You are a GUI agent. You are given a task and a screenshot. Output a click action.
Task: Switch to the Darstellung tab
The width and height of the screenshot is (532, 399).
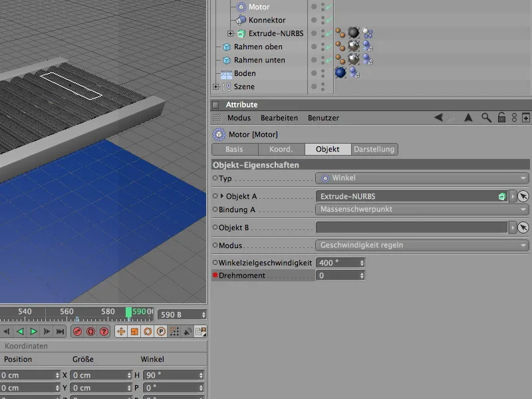click(x=374, y=149)
